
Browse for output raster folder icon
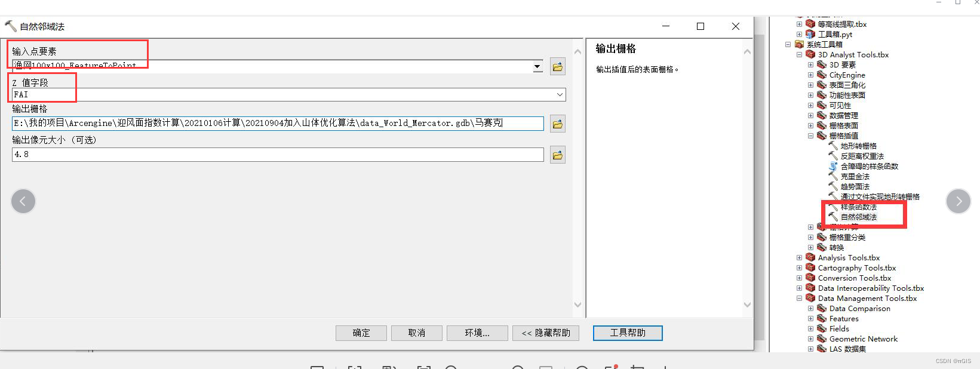tap(558, 124)
